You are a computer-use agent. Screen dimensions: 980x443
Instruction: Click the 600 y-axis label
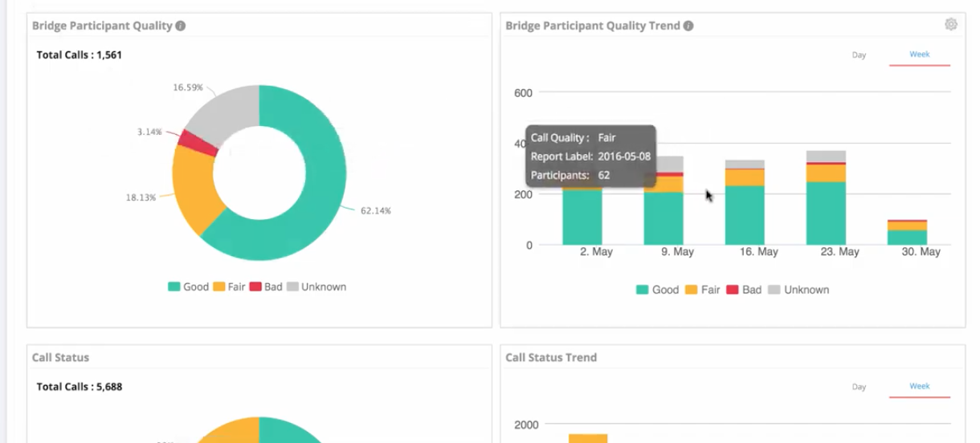[523, 93]
